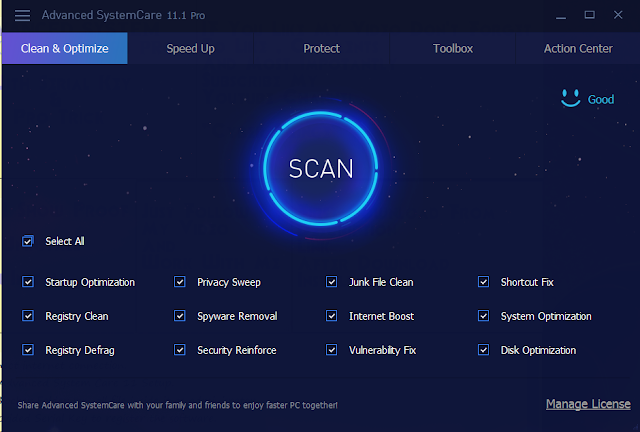Toggle the Shortcut Fix checkbox
640x432 pixels.
(x=483, y=282)
